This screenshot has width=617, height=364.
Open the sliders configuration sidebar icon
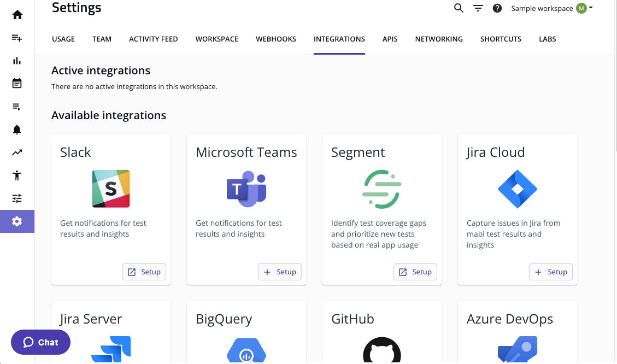point(17,198)
